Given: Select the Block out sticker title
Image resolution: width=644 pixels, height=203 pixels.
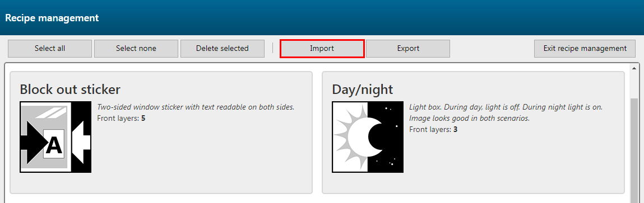Looking at the screenshot, I should pos(70,89).
